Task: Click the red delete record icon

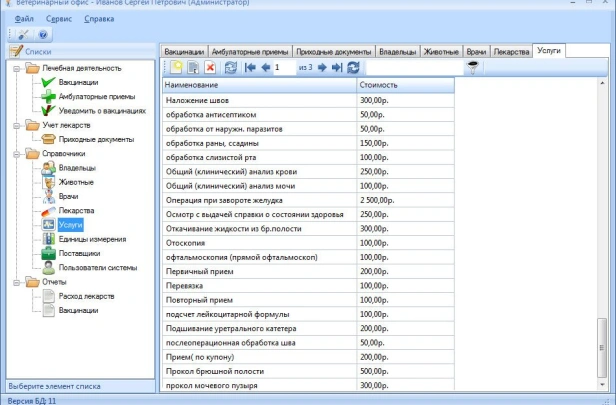Action: [x=210, y=67]
